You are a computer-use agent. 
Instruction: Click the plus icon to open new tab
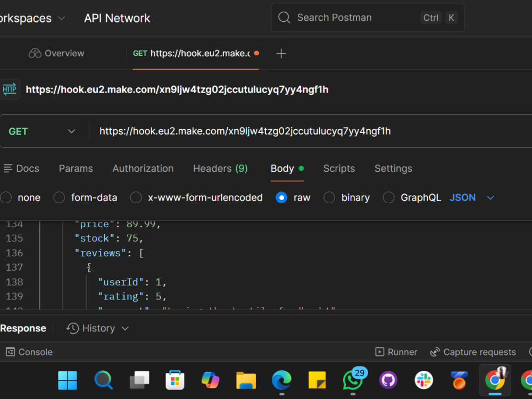pos(281,54)
